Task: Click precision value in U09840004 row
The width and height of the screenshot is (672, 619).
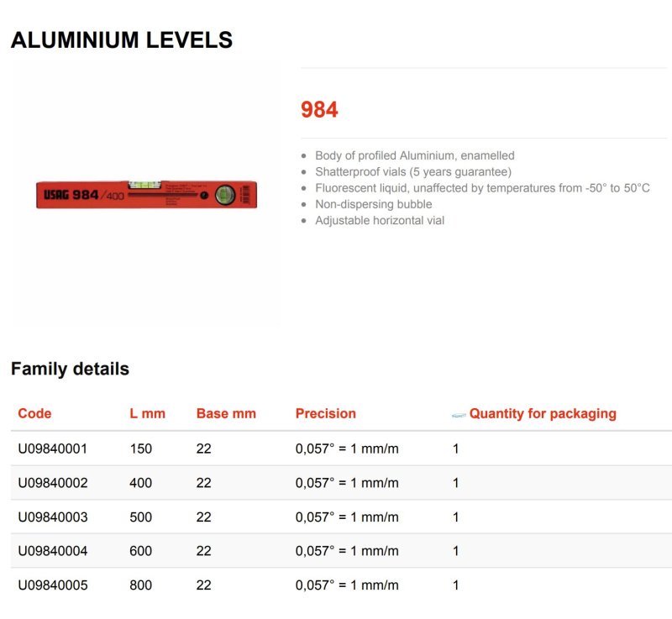Action: click(x=347, y=551)
